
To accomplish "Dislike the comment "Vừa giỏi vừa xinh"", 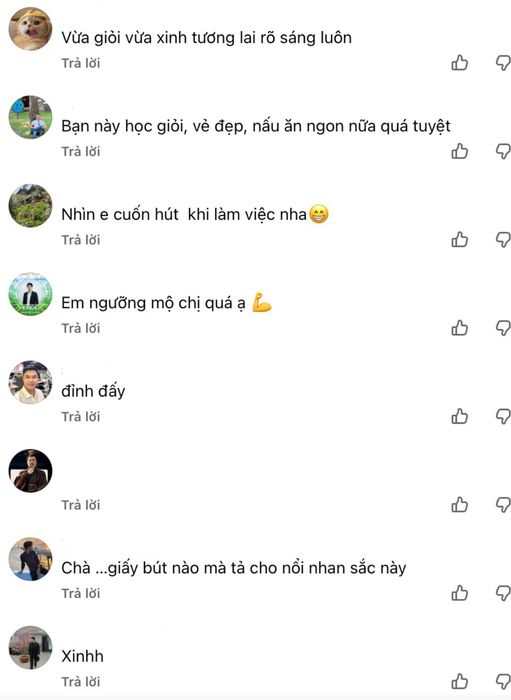I will point(503,63).
